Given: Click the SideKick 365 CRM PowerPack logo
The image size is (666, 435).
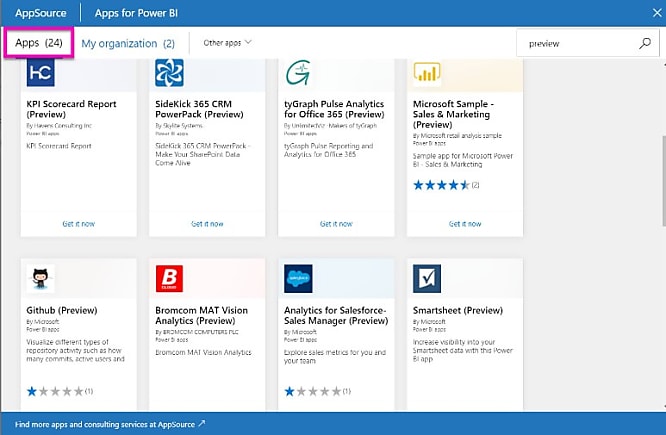Looking at the screenshot, I should (169, 73).
